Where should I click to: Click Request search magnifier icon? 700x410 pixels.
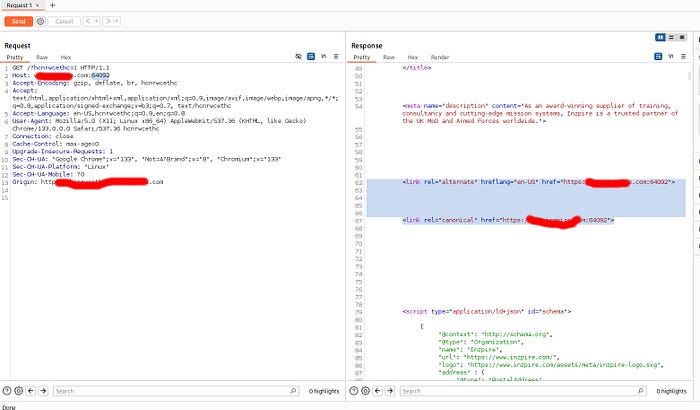tap(293, 391)
